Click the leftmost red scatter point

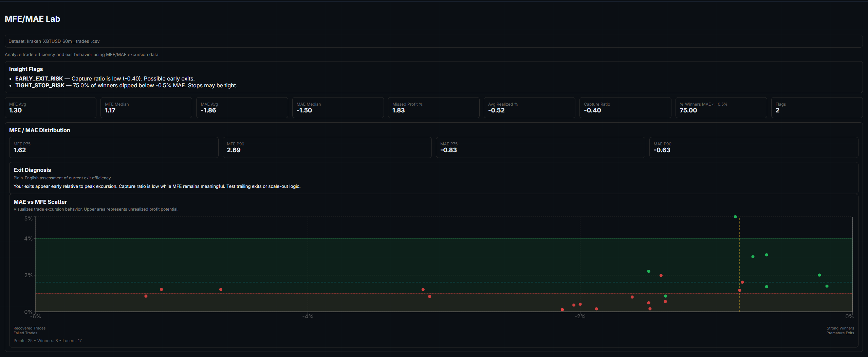click(x=146, y=296)
